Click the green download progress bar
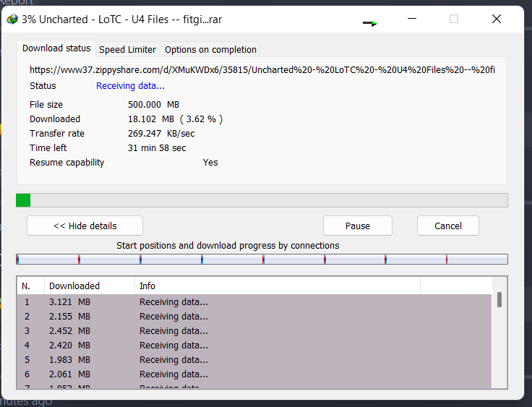 [x=262, y=200]
